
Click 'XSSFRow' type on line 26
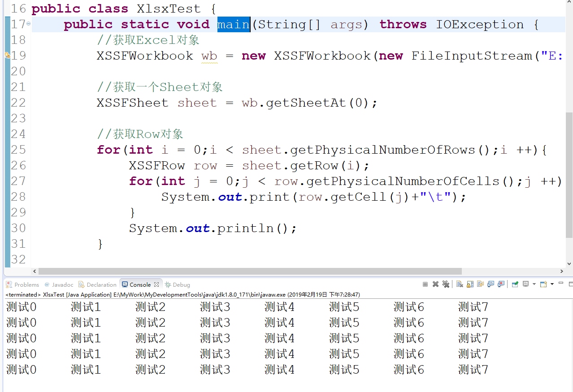pyautogui.click(x=156, y=166)
